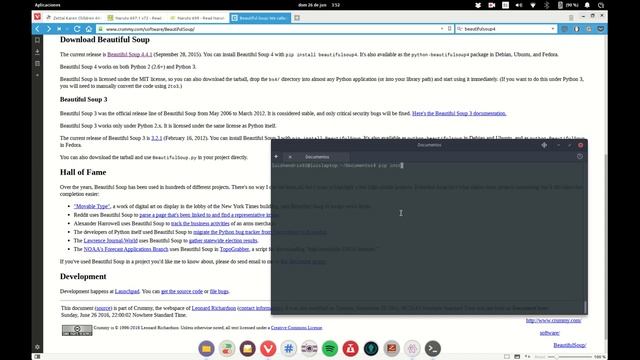Open the notifications bell in top panel
Screen dimensions: 640x360
pyautogui.click(x=587, y=5)
